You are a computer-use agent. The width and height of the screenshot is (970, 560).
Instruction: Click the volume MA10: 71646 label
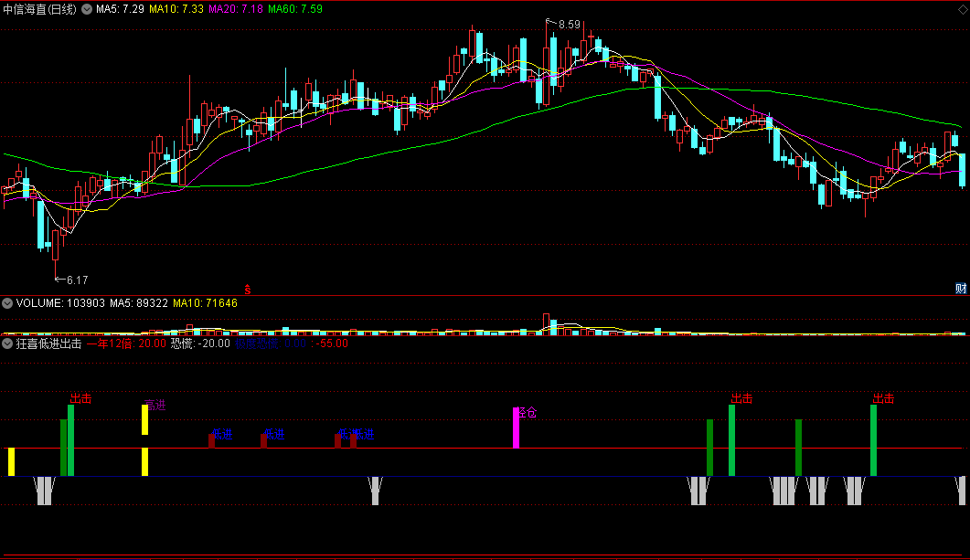(206, 303)
